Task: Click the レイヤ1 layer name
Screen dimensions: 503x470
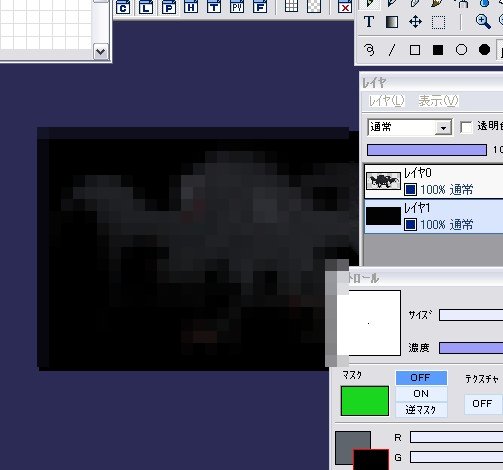Action: click(417, 208)
